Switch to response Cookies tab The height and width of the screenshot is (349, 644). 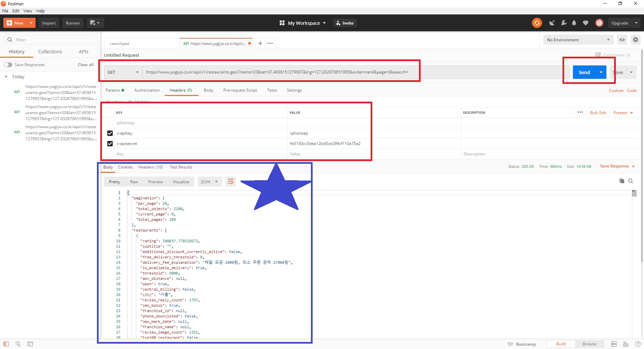(125, 167)
